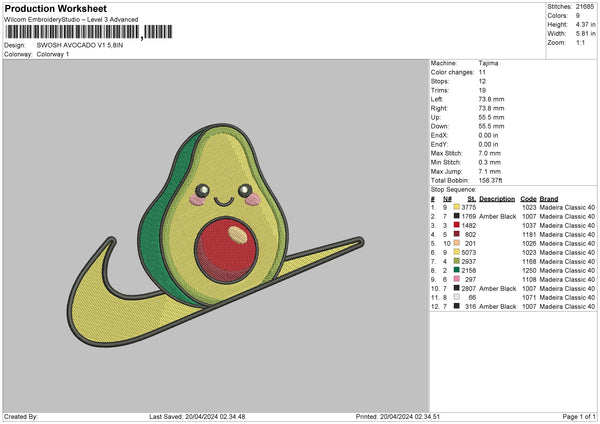Click the 'Colorway 1' value

tap(53, 54)
